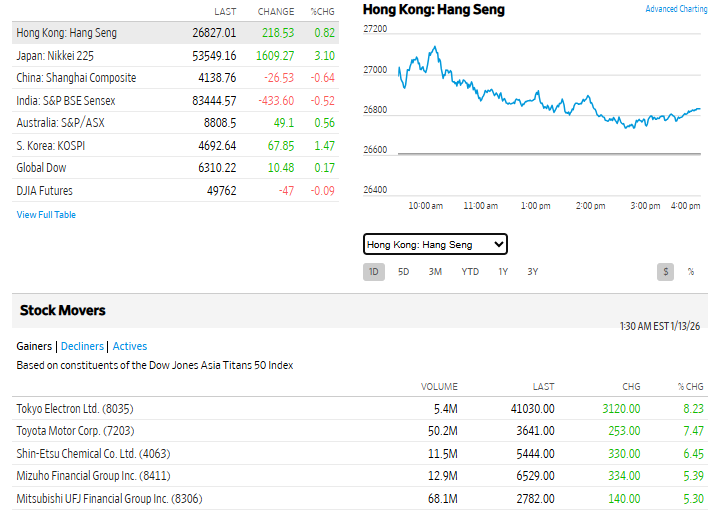Open Shin-Etsu Chemical Co. Ltd. (4063) stock
The width and height of the screenshot is (714, 513).
pos(93,454)
